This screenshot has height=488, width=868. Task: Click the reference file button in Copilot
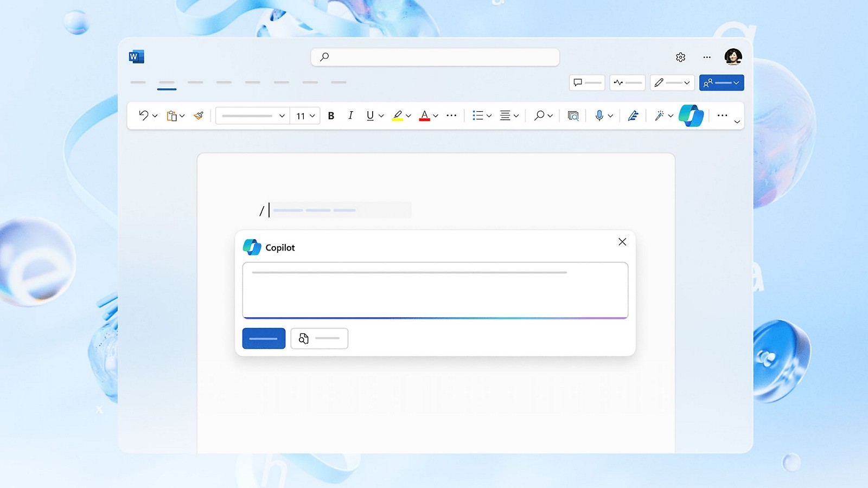pyautogui.click(x=320, y=338)
